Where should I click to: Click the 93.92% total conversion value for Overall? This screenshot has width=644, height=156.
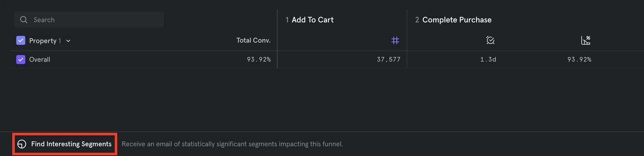pos(258,59)
